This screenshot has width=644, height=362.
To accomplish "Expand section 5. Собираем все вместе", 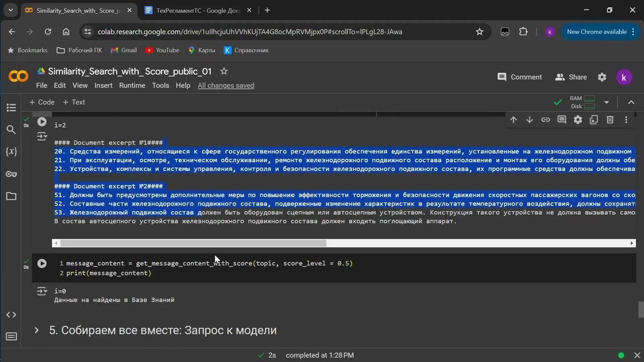I will pos(36,330).
